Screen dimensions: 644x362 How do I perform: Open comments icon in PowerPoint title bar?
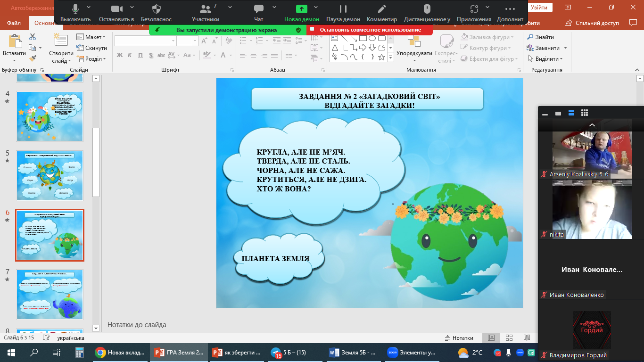click(x=633, y=23)
